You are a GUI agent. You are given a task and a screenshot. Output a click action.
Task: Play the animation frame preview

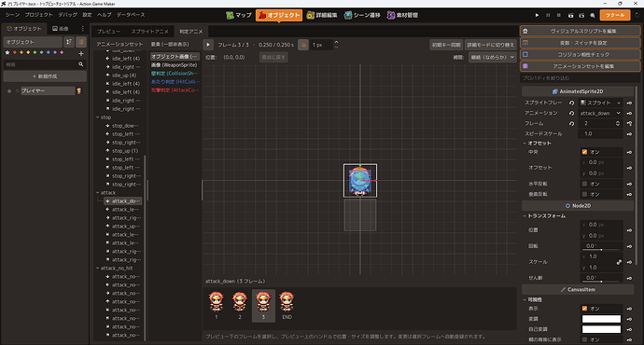208,45
